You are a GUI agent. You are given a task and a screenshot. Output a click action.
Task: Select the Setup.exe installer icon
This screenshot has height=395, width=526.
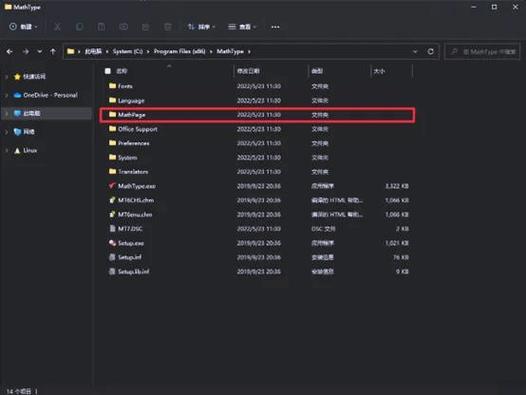[x=112, y=243]
